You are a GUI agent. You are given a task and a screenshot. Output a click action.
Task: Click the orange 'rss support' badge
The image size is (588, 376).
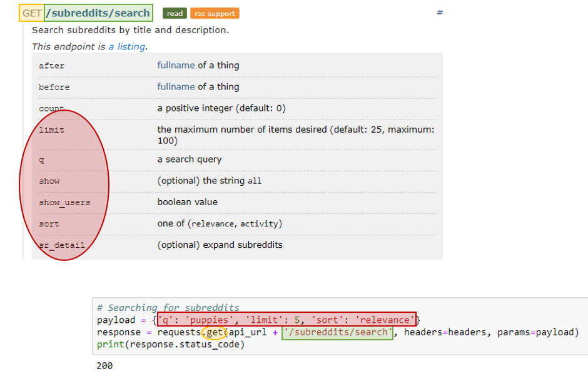coord(214,13)
